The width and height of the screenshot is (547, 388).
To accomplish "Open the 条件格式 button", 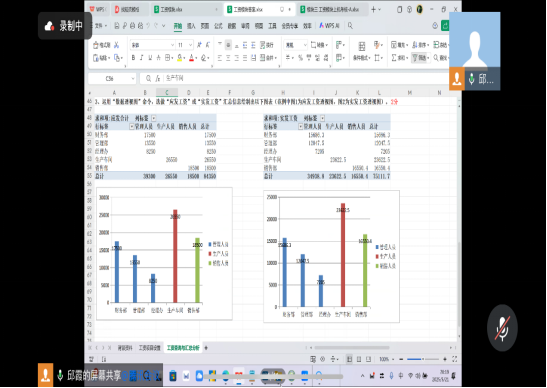I will (362, 51).
